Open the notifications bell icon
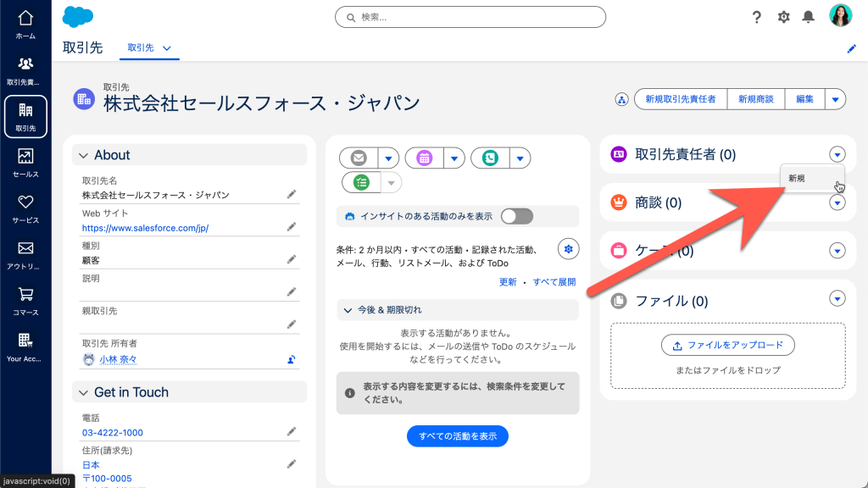 coord(809,17)
